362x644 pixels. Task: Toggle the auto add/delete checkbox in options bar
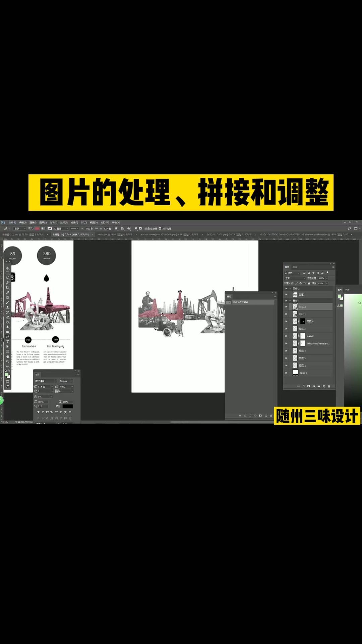click(140, 228)
